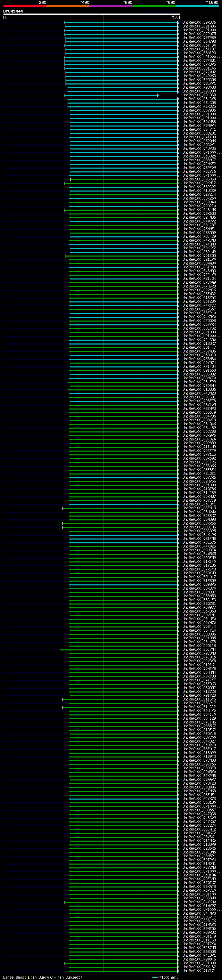This screenshot has width=222, height=980.
Task: Open hit UniRef100_Q3K6Q3
Action: tap(199, 214)
